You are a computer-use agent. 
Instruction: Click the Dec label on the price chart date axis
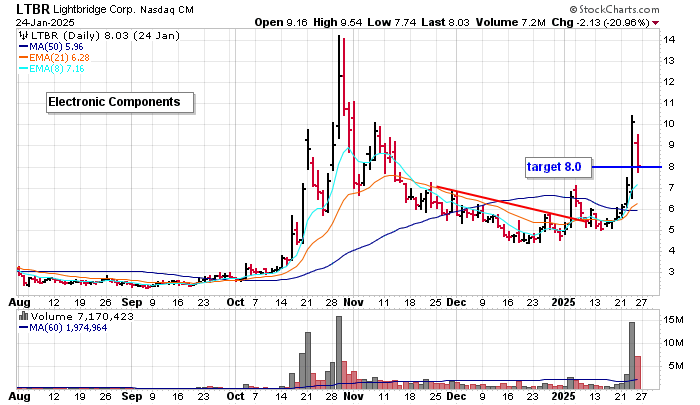[x=456, y=302]
